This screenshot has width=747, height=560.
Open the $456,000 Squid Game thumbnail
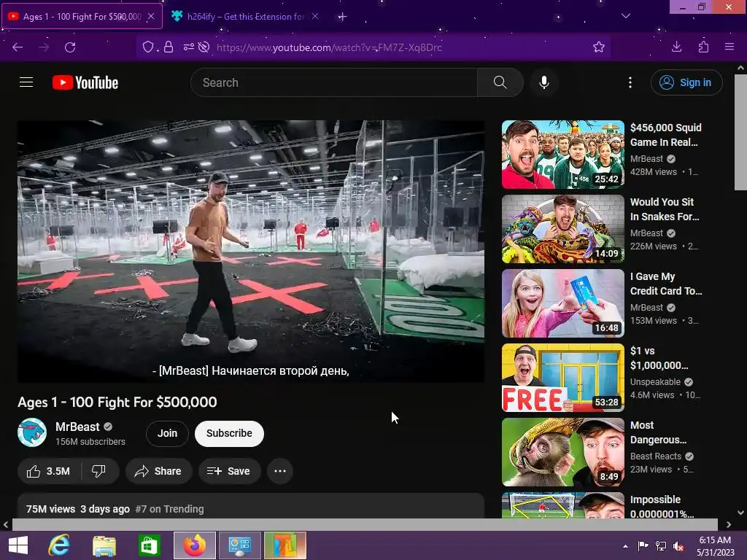562,155
